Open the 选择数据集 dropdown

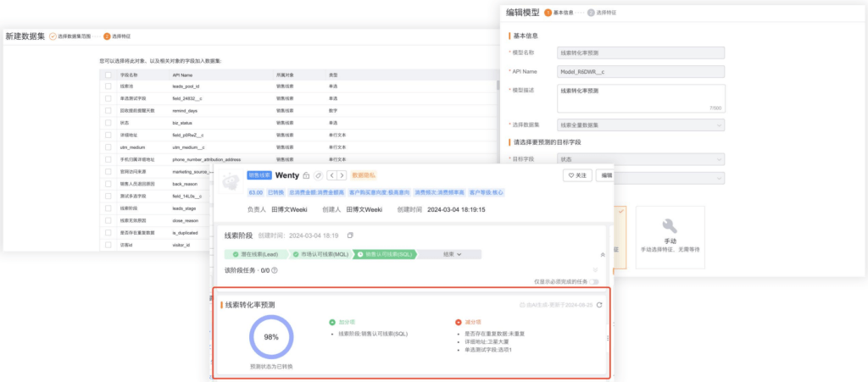[x=641, y=125]
